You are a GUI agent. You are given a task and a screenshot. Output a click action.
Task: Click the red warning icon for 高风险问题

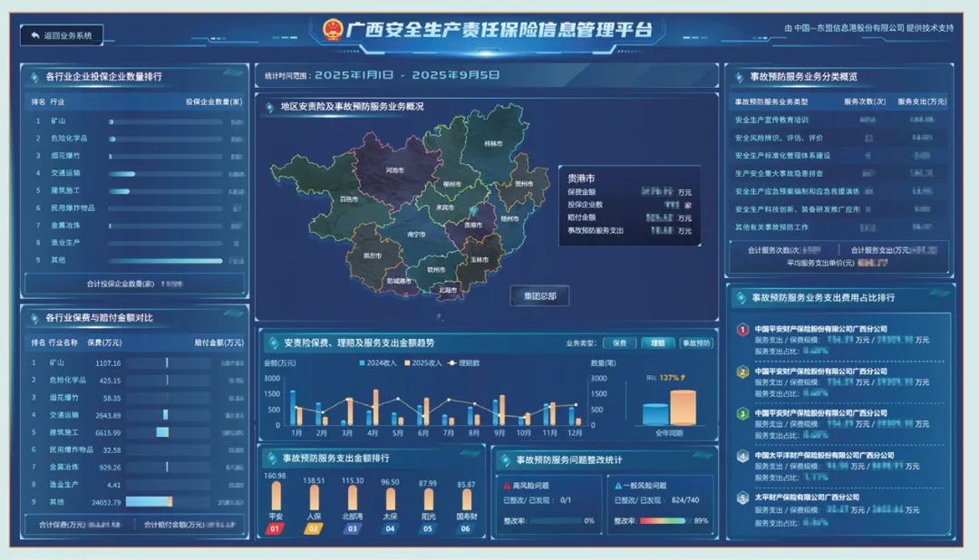(507, 486)
